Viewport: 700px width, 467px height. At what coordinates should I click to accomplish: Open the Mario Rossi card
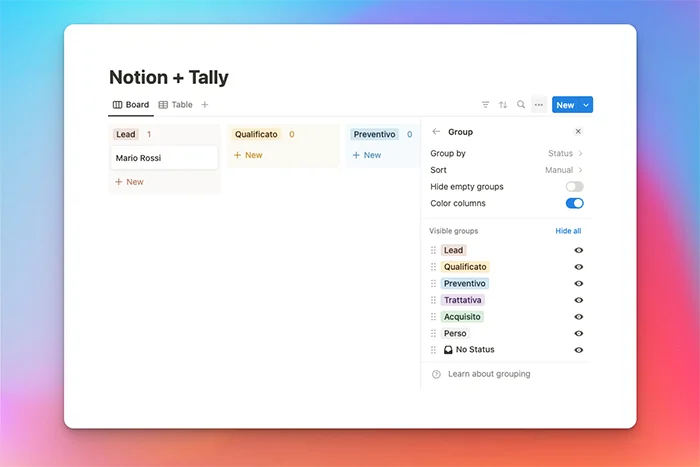[164, 158]
